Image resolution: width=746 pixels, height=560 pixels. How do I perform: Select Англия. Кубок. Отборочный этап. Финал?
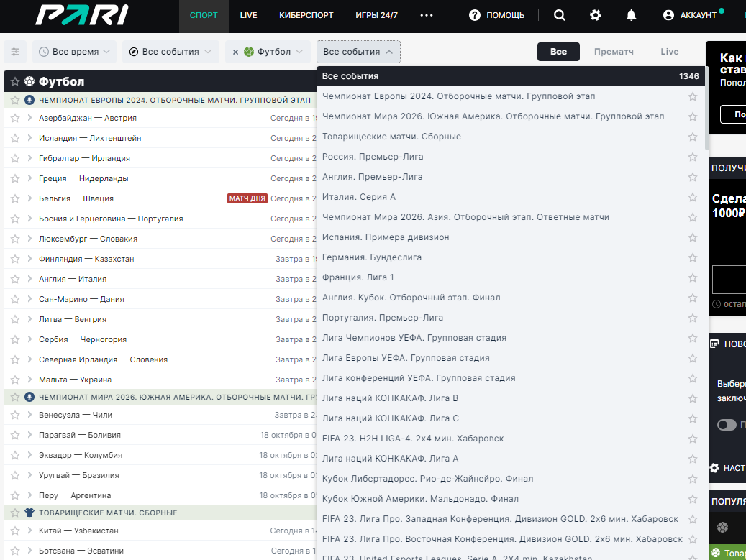click(x=411, y=298)
